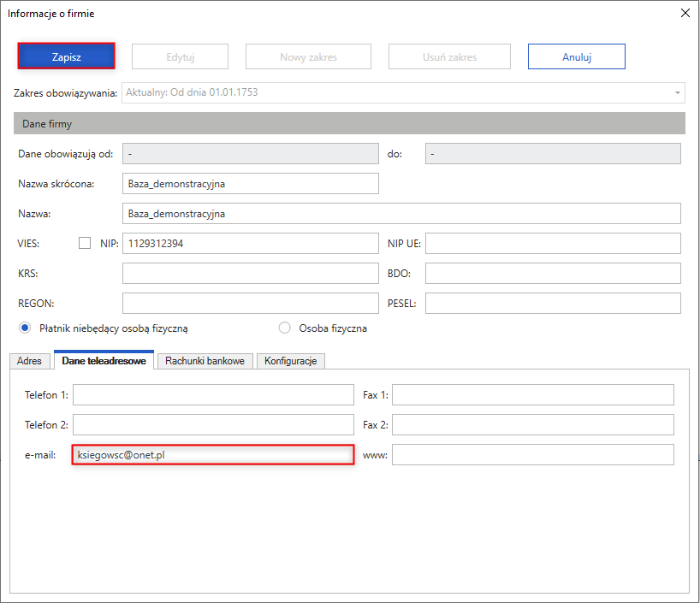Click the e-mail field with ksiegowsc@onet.pl
The width and height of the screenshot is (700, 603).
pyautogui.click(x=213, y=454)
